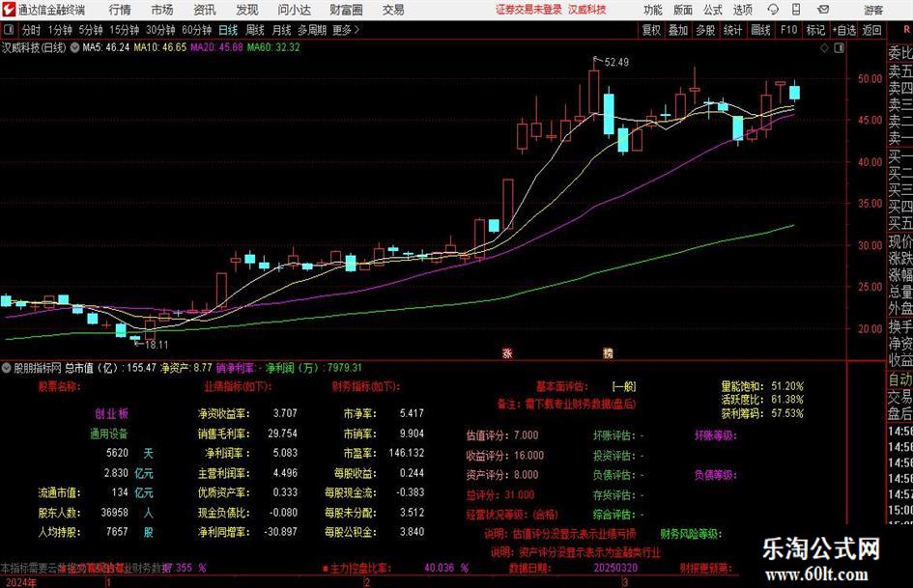
Task: Open the mail envelope icon
Action: pyautogui.click(x=823, y=10)
